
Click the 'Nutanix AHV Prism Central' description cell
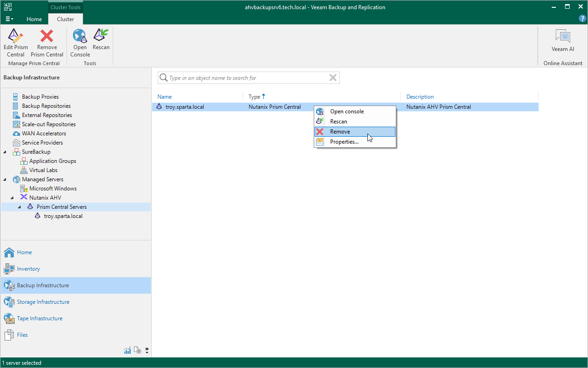coord(438,107)
